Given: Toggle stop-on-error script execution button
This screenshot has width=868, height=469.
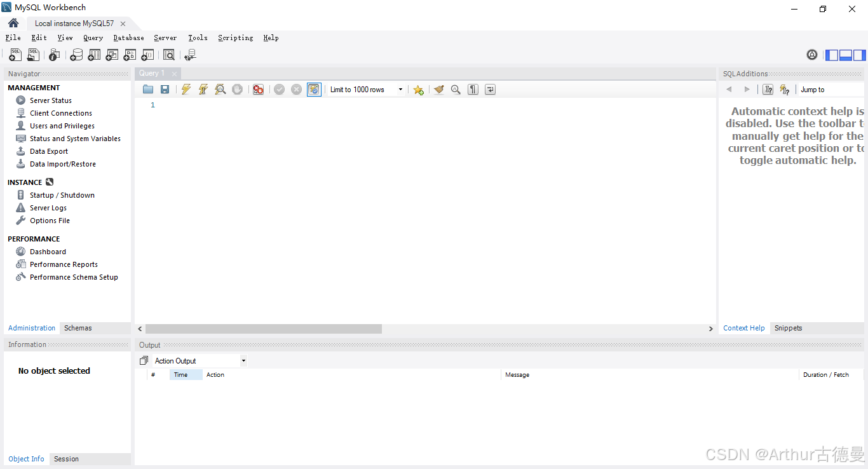Looking at the screenshot, I should coord(258,90).
